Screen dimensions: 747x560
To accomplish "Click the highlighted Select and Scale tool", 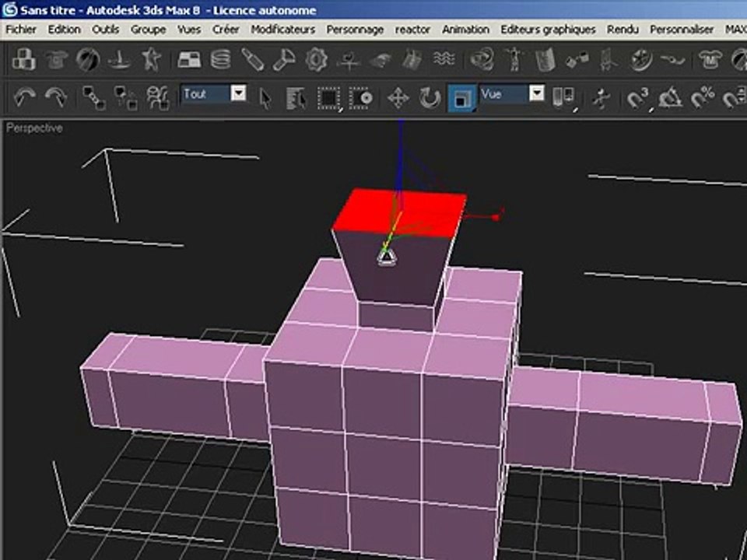I will [x=461, y=98].
